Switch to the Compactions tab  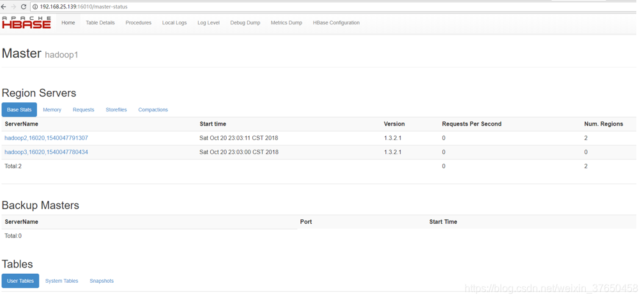coord(153,110)
